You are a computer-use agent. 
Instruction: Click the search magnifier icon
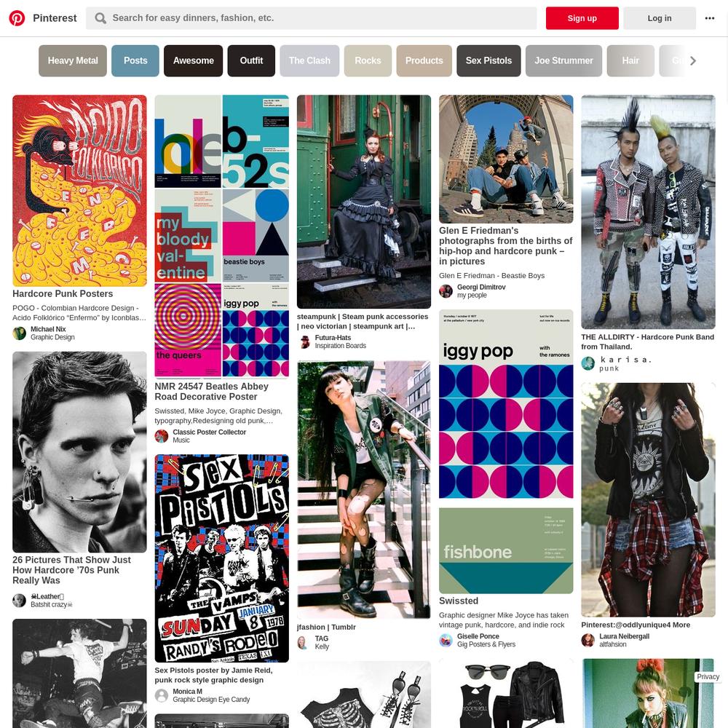100,18
